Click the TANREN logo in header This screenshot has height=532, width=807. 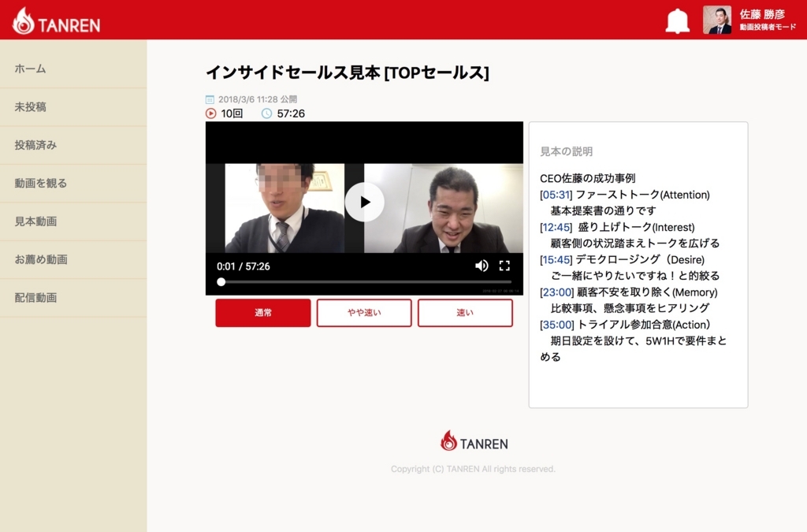click(57, 21)
